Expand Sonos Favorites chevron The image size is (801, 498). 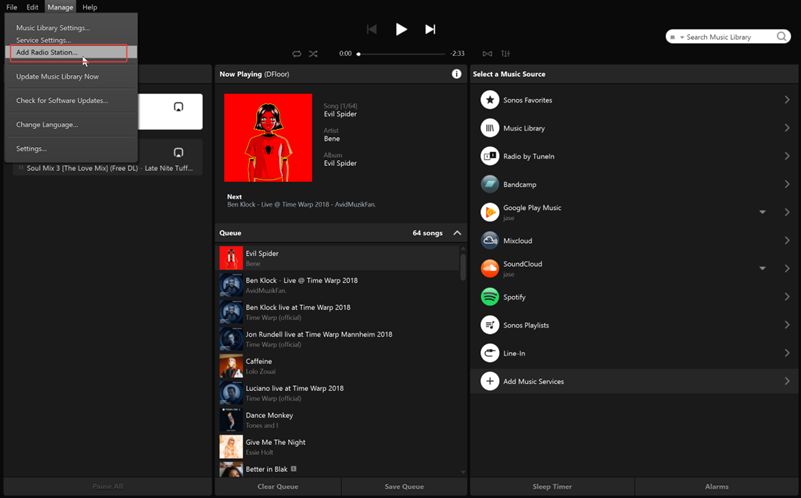click(x=787, y=100)
